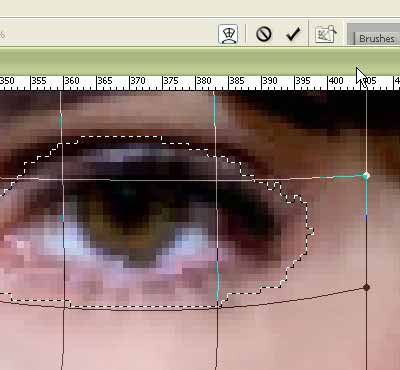Click the 350 mark on the ruler
400x370 pixels.
pos(7,81)
